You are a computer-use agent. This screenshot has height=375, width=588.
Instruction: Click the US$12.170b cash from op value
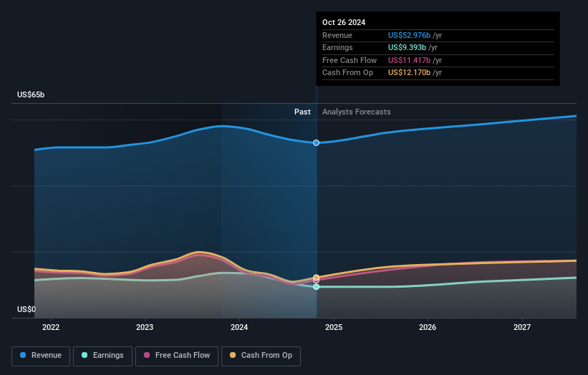409,73
